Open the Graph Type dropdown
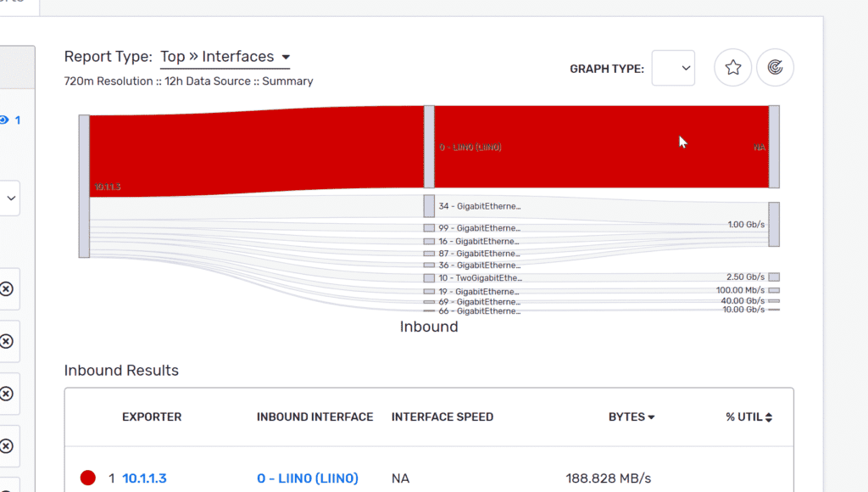The height and width of the screenshot is (492, 868). [673, 68]
